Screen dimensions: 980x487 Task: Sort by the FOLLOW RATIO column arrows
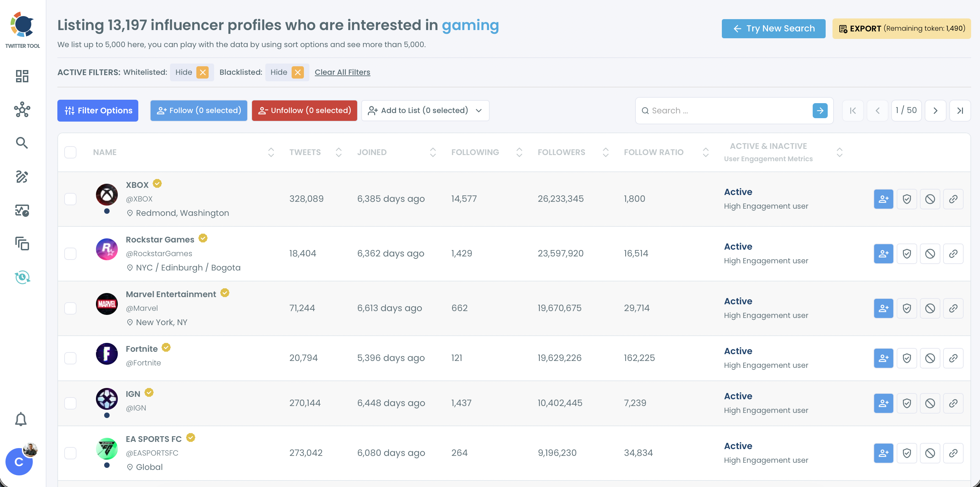705,152
